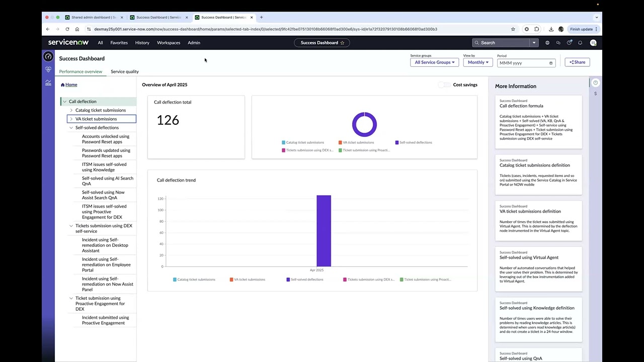Screen dimensions: 644x362
Task: Go back using browser back arrow
Action: tap(48, 29)
